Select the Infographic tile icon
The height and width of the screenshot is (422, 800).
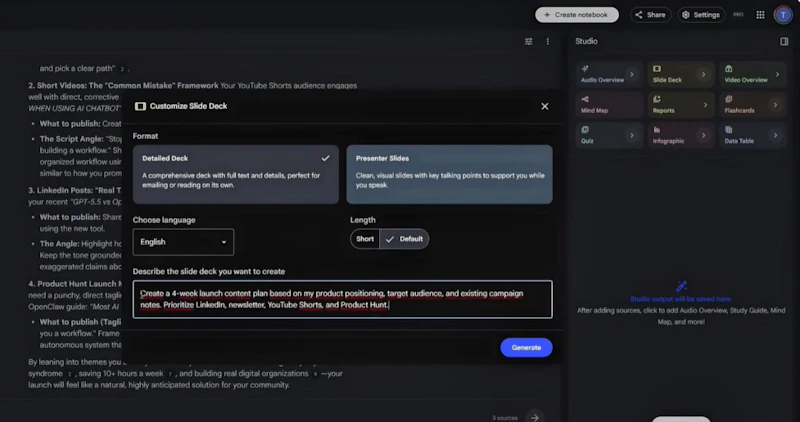tap(657, 130)
